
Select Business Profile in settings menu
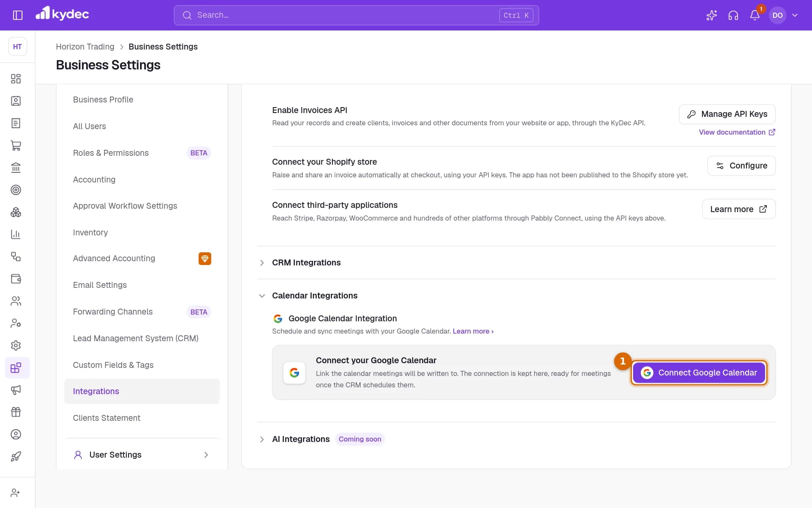click(142, 99)
